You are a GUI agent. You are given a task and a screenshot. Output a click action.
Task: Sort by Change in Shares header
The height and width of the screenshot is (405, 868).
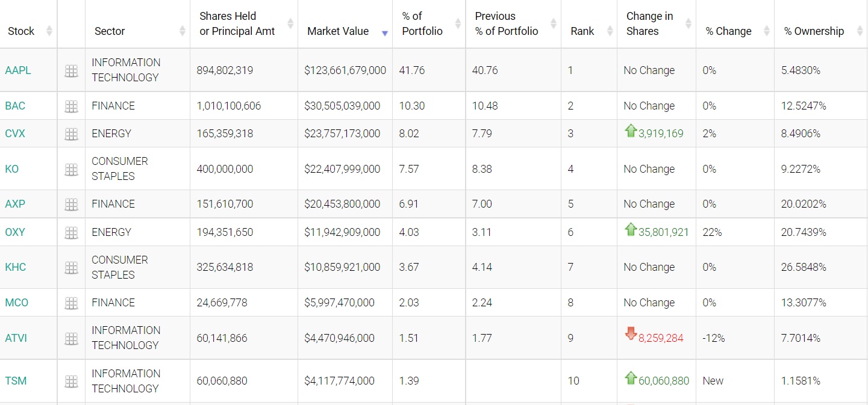click(649, 24)
